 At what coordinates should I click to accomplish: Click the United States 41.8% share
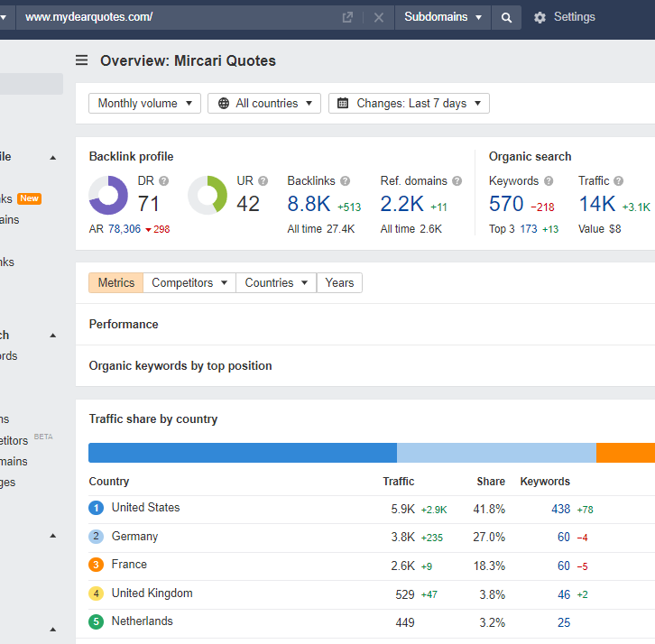(x=489, y=509)
